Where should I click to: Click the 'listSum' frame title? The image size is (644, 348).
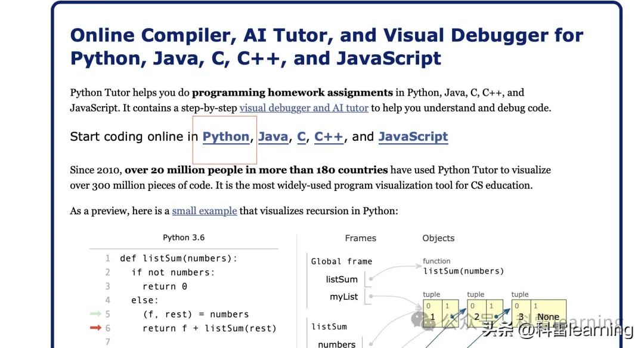(329, 327)
